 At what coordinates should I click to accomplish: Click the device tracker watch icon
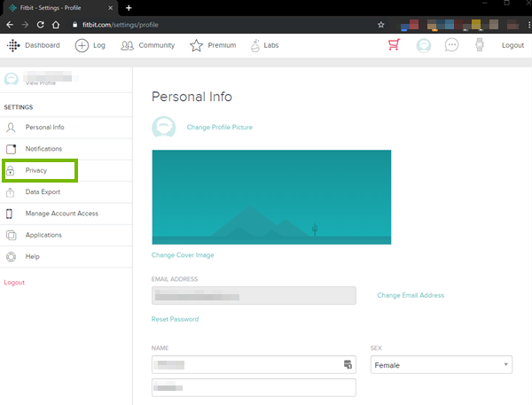point(479,45)
